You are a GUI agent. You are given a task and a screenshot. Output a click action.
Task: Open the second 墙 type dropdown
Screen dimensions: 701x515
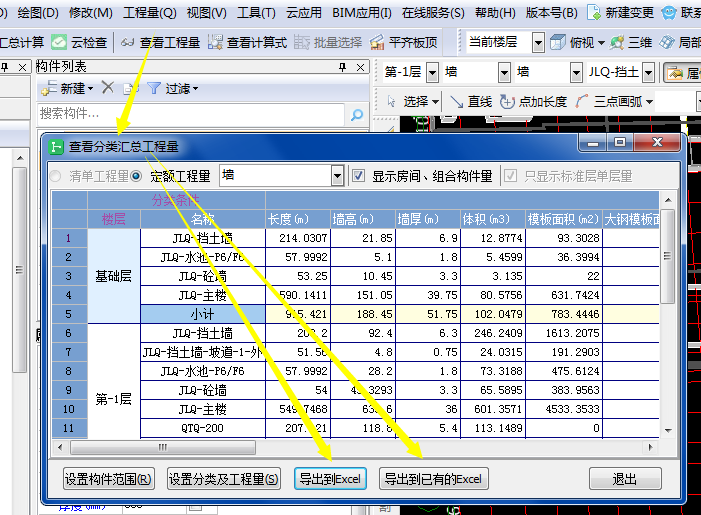pyautogui.click(x=576, y=72)
